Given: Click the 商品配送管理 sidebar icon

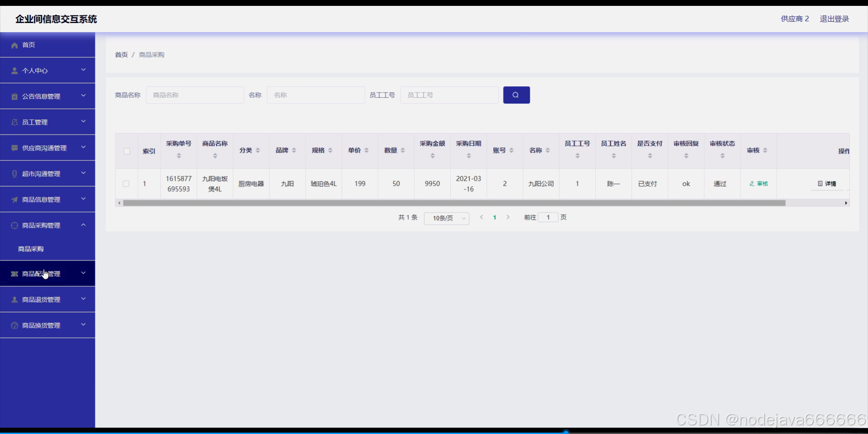Looking at the screenshot, I should tap(14, 274).
